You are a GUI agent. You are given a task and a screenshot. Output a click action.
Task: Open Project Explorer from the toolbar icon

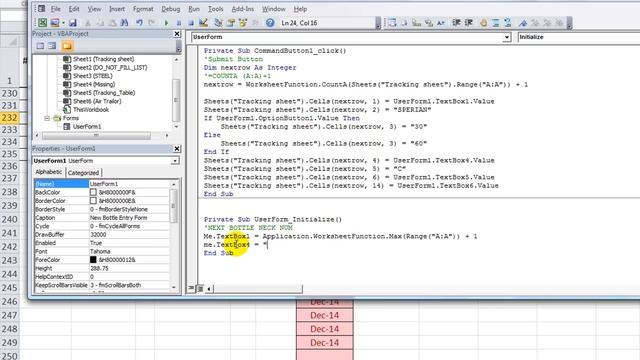[x=218, y=23]
